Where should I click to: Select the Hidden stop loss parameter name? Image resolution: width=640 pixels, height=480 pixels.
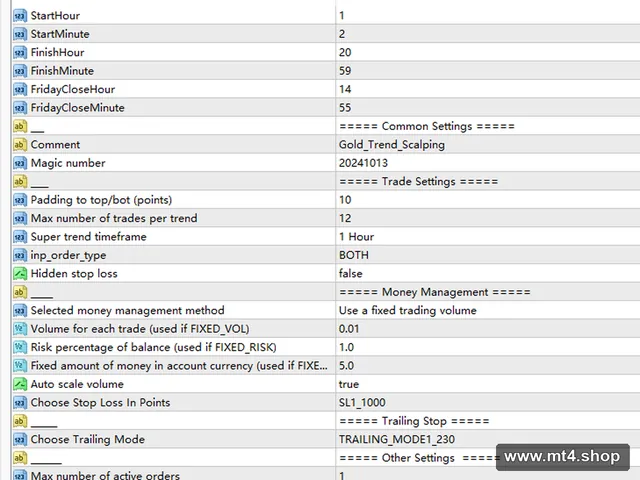click(x=74, y=273)
